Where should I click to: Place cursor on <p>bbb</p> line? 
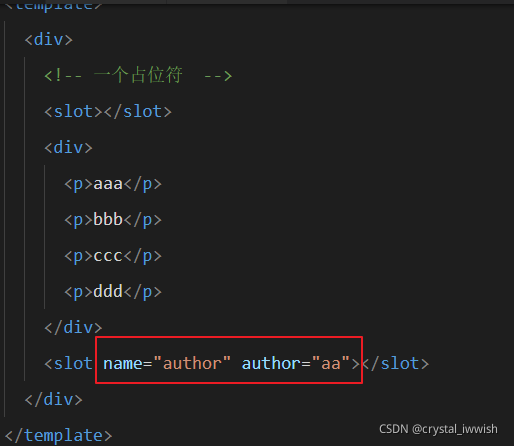[113, 219]
